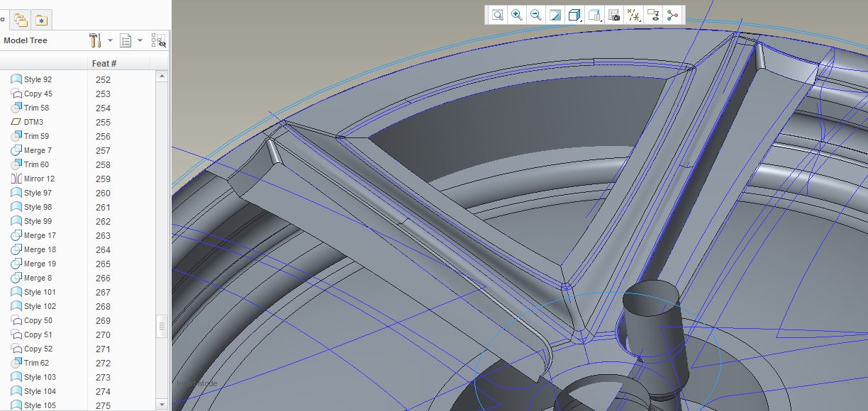Select the Style 102 feature
868x411 pixels.
click(x=33, y=306)
